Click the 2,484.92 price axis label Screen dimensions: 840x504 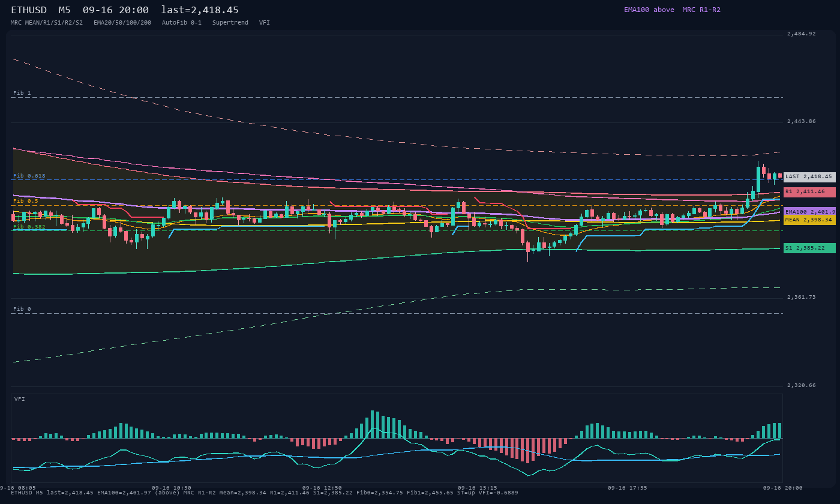click(802, 34)
